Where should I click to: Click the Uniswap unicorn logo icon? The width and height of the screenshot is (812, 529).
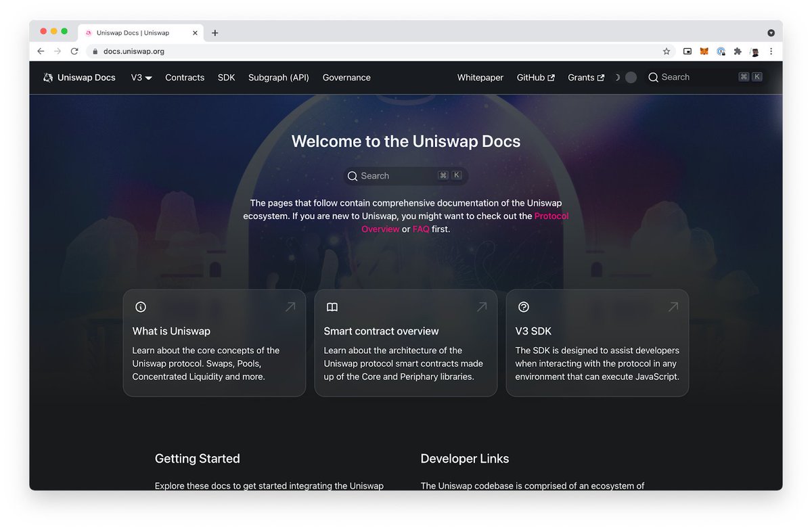(x=48, y=78)
